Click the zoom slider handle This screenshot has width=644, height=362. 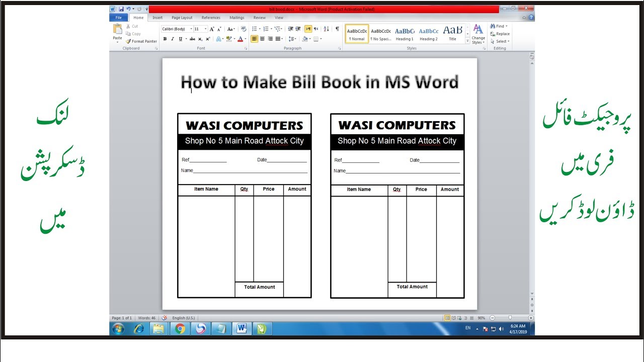pos(510,318)
